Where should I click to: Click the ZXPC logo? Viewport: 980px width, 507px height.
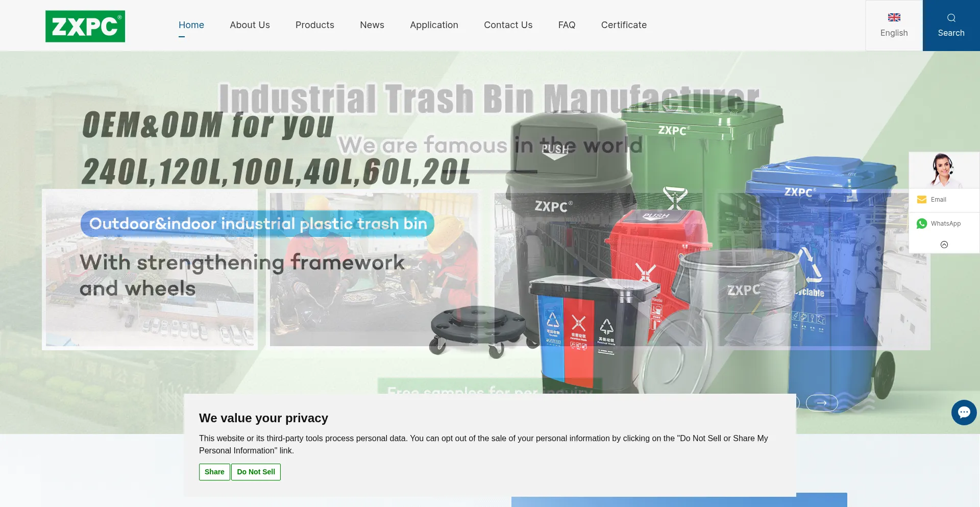[x=85, y=26]
